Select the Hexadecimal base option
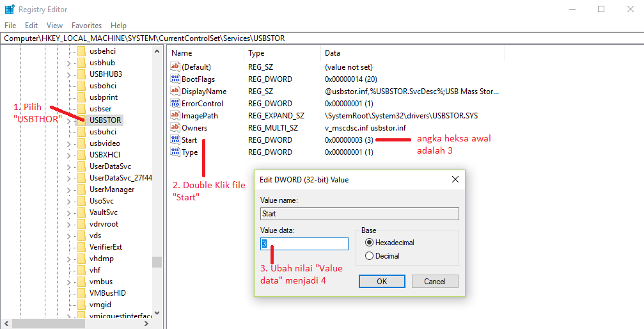The height and width of the screenshot is (329, 644). click(x=369, y=243)
